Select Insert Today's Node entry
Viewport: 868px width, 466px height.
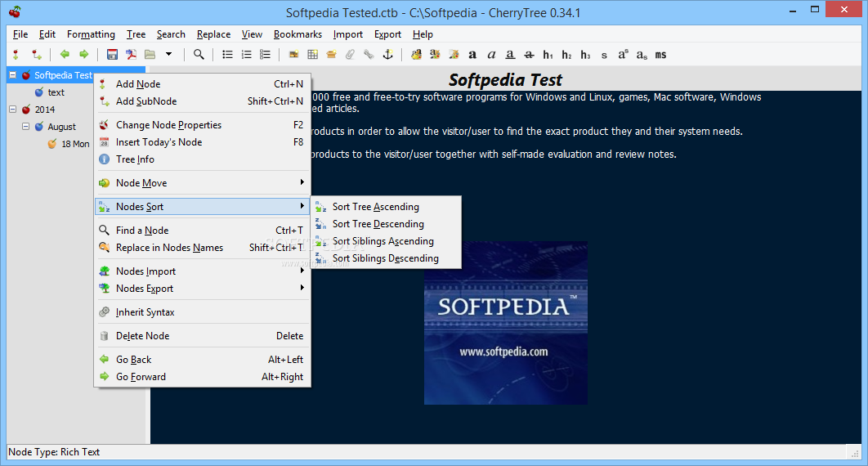tap(203, 142)
